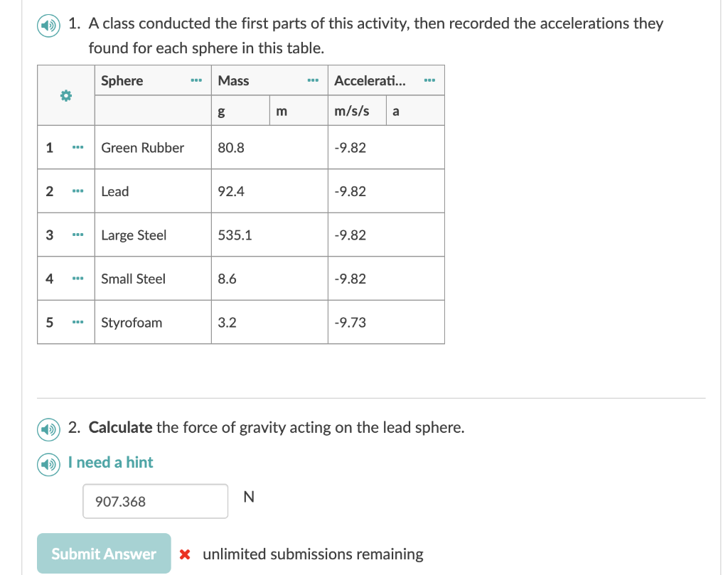The image size is (728, 575).
Task: Open options for the Small Steel row
Action: pos(78,278)
